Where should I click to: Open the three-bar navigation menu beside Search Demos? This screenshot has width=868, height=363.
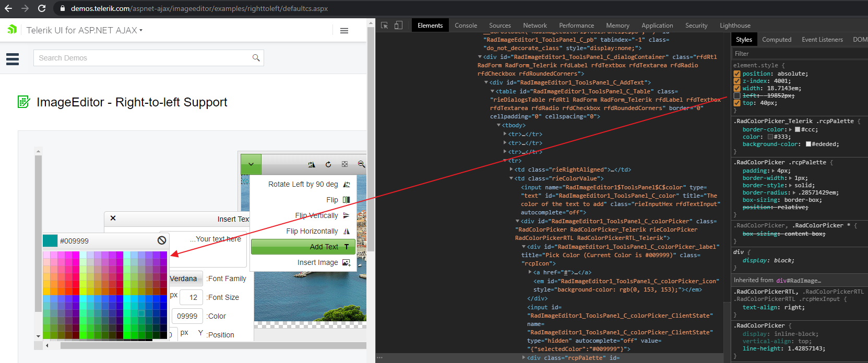coord(13,59)
